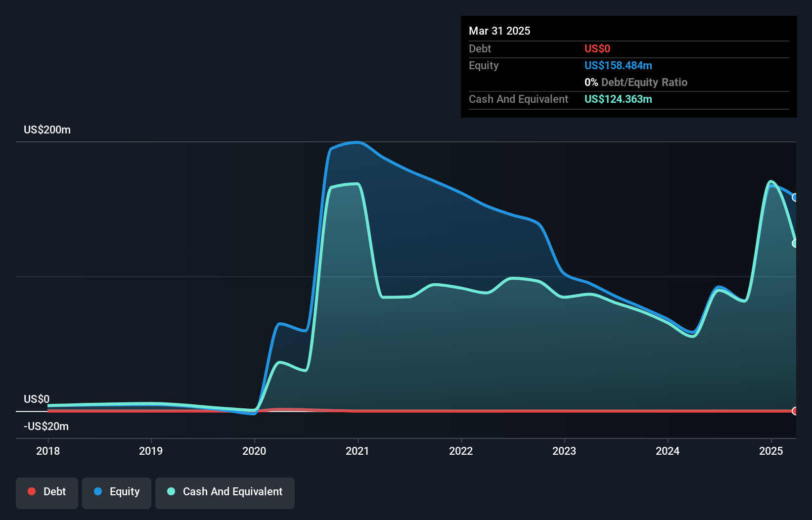Screen dimensions: 812x520
Task: Click the Mar 31 2025 tooltip date
Action: point(499,31)
